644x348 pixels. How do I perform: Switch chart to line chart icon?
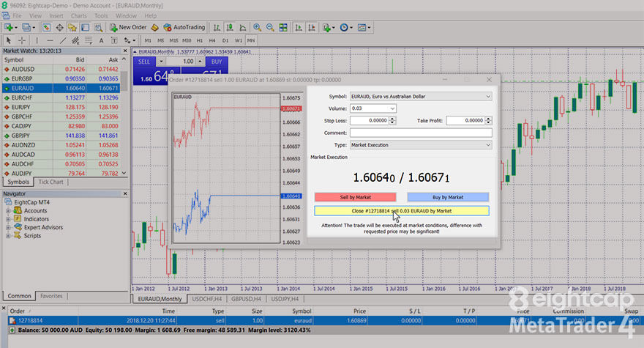tap(243, 28)
